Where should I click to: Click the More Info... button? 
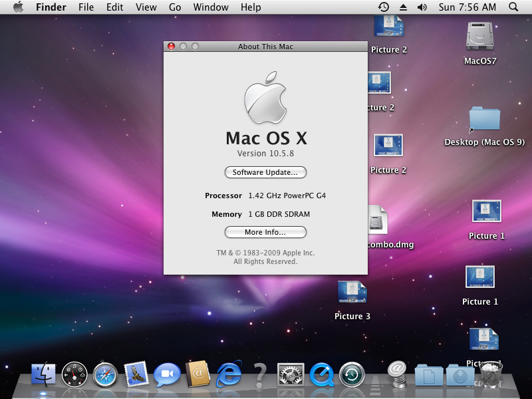pyautogui.click(x=265, y=232)
